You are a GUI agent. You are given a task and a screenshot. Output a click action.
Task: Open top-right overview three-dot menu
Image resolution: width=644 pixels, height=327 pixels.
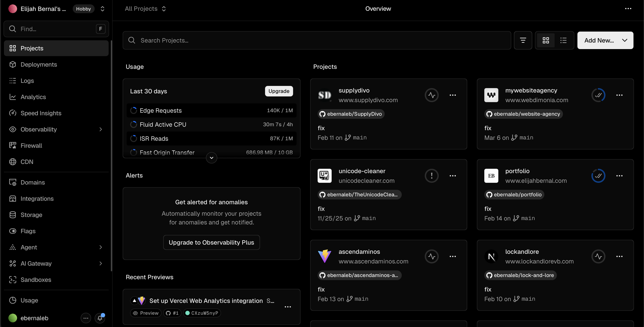pyautogui.click(x=628, y=9)
